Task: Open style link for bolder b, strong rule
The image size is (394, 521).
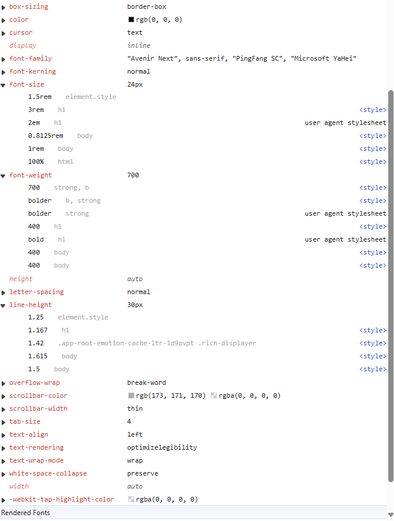Action: (x=373, y=201)
